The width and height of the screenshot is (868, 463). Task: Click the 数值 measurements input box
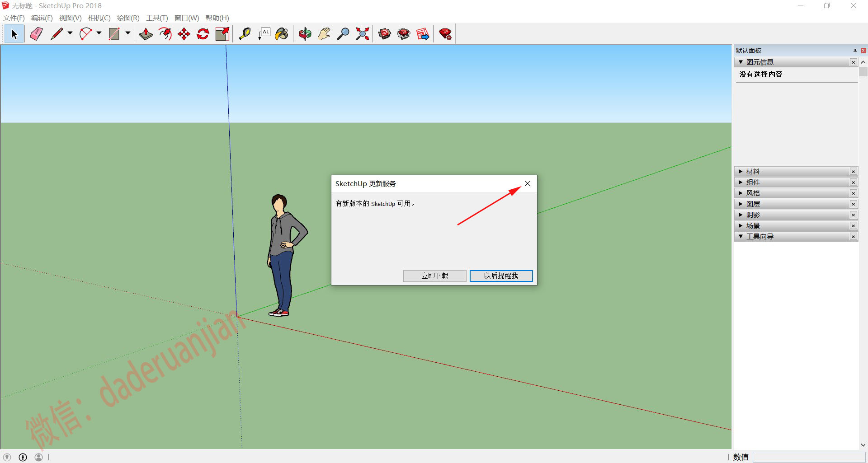(809, 457)
